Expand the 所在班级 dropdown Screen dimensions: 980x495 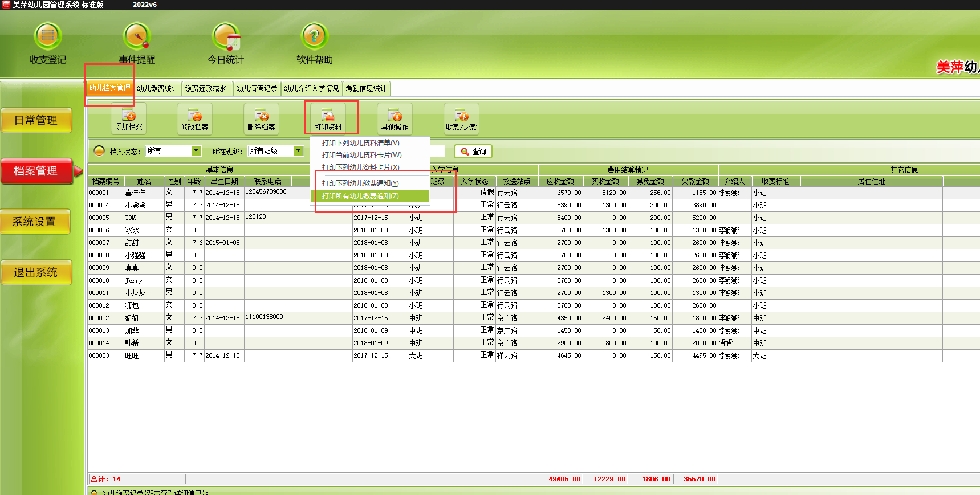coord(298,151)
